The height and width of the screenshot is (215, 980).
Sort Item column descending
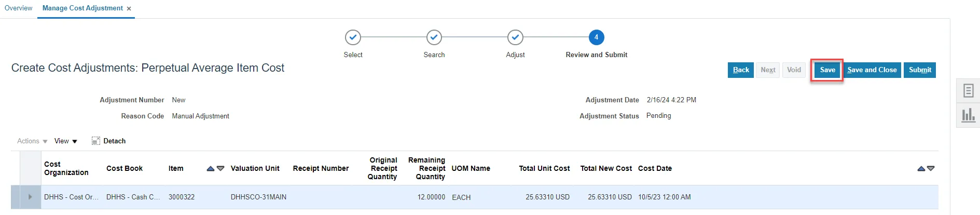[220, 169]
